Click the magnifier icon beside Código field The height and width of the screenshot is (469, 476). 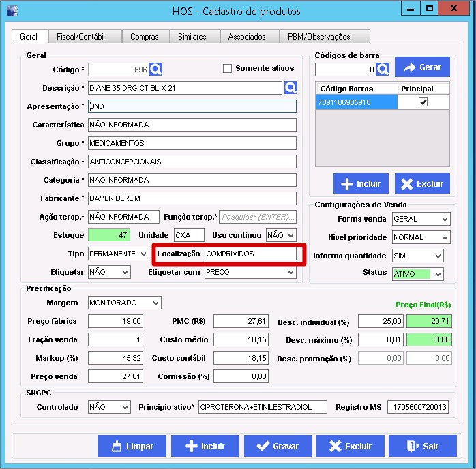tap(156, 69)
